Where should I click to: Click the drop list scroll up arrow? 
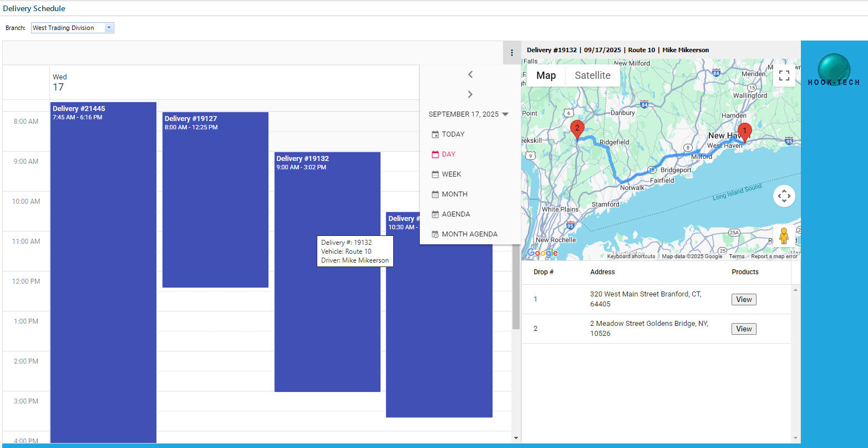[796, 290]
